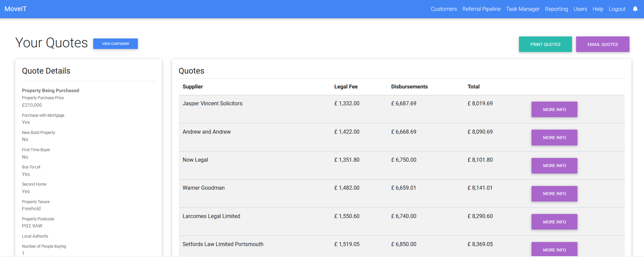Screen dimensions: 644x268
Task: Click the Freehold tenure value
Action: point(31,209)
